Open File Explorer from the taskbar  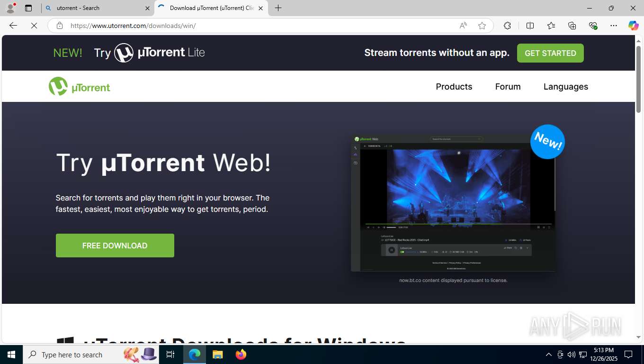click(x=217, y=355)
